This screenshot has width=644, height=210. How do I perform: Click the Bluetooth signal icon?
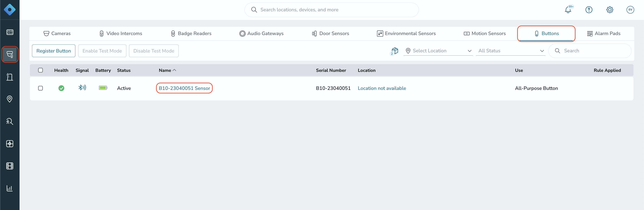[82, 88]
